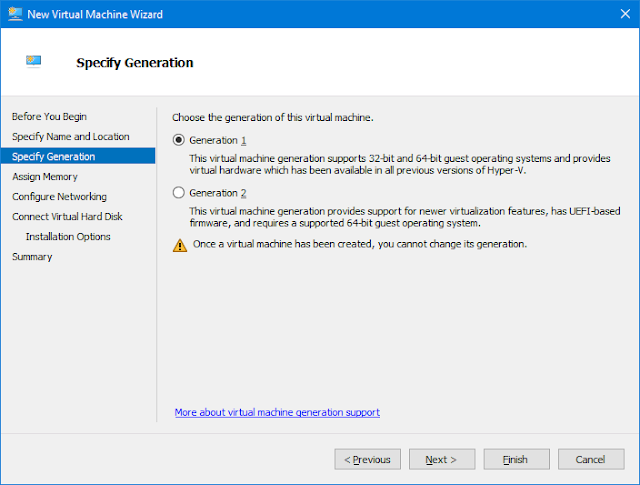This screenshot has height=485, width=640.
Task: Open Installation Options sub-step
Action: [68, 236]
